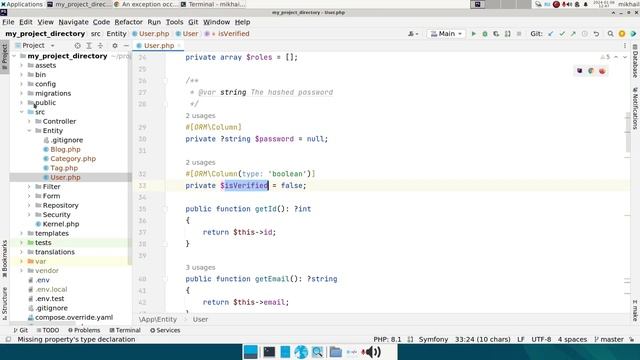Open editor tab options three-dot menu
This screenshot has width=640, height=360.
(624, 46)
